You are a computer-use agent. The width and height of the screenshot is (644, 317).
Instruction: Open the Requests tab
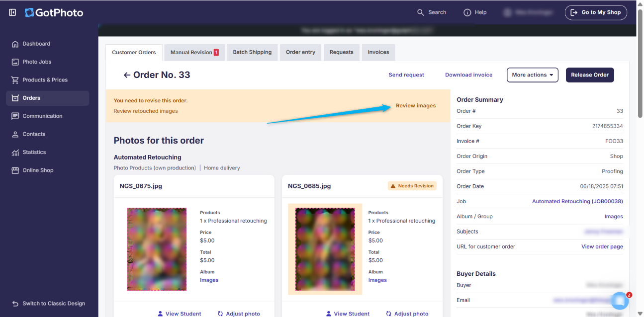click(x=341, y=52)
